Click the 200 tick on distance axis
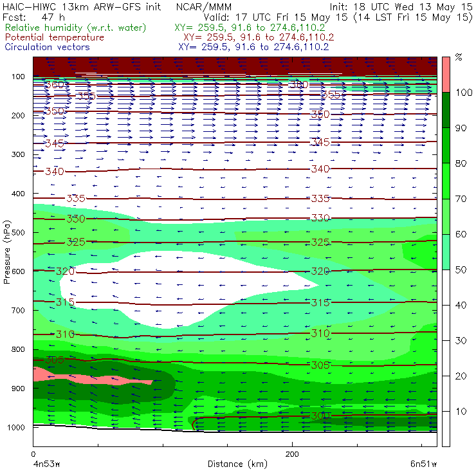The image size is (476, 476). (x=292, y=454)
